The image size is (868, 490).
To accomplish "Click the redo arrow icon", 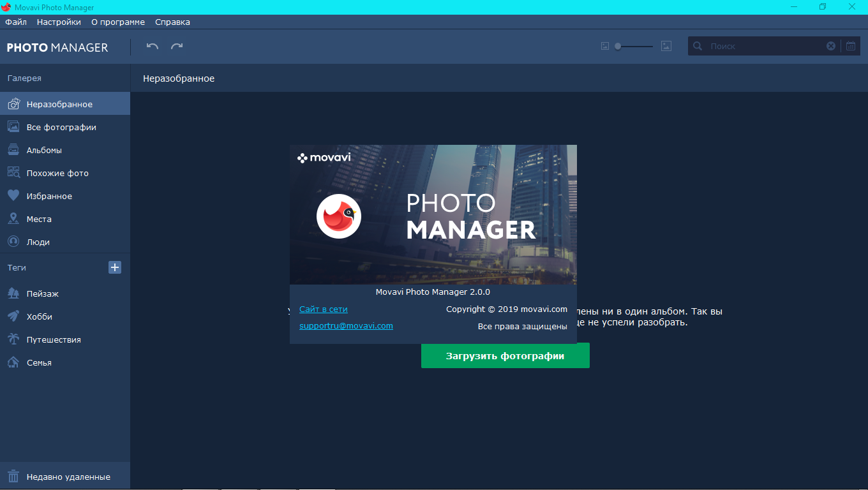I will tap(177, 46).
